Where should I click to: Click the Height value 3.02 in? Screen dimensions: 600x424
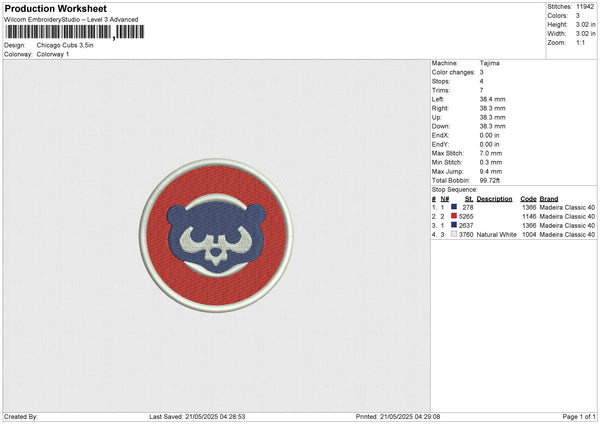pos(585,24)
